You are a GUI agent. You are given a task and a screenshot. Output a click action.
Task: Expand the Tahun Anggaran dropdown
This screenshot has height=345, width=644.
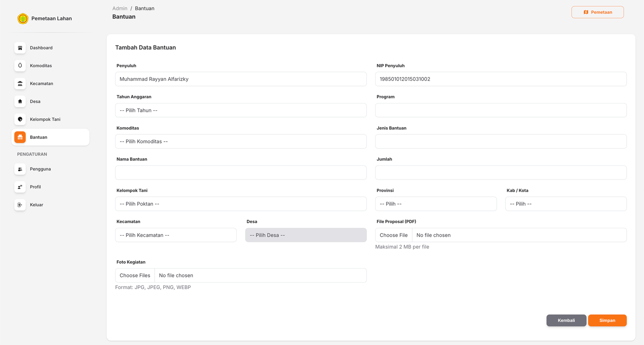point(241,110)
